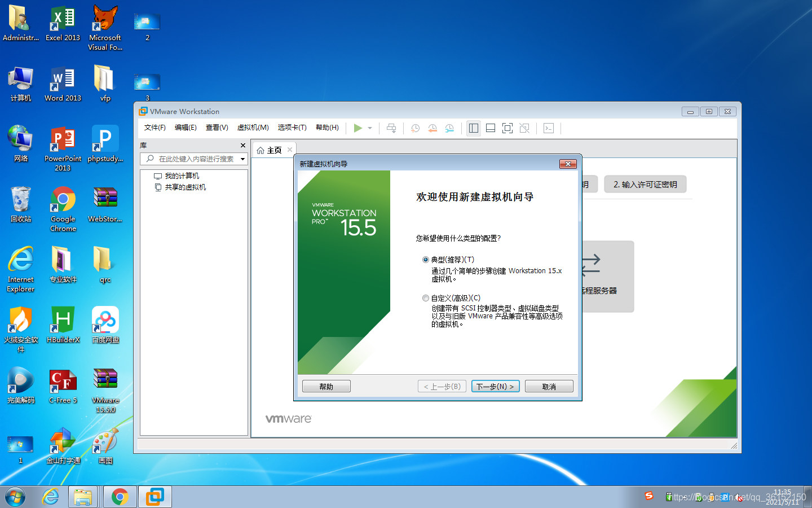Image resolution: width=812 pixels, height=508 pixels.
Task: Click the 计算机 desktop icon
Action: click(x=20, y=84)
